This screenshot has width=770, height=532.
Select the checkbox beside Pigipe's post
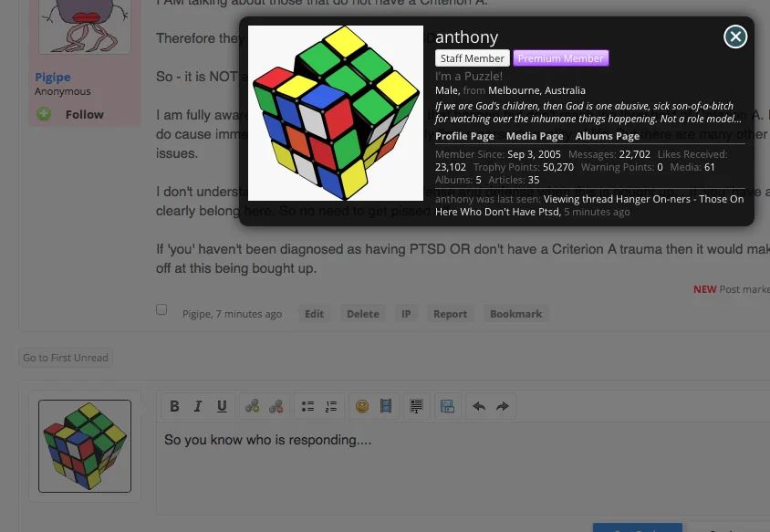point(161,309)
